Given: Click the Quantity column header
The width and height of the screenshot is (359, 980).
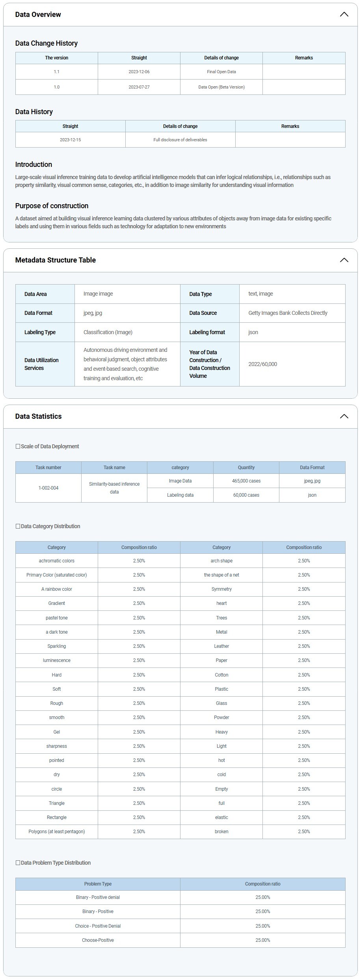Looking at the screenshot, I should point(246,468).
